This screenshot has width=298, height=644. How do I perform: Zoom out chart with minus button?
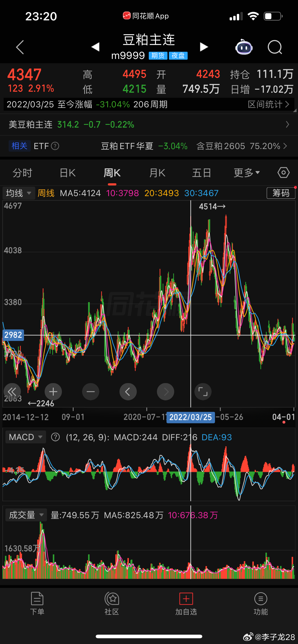(91, 391)
